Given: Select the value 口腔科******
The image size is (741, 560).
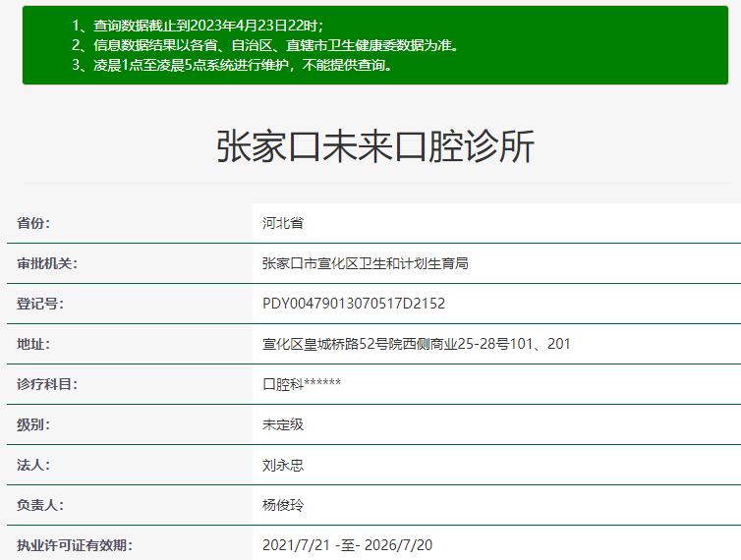Looking at the screenshot, I should (x=302, y=384).
